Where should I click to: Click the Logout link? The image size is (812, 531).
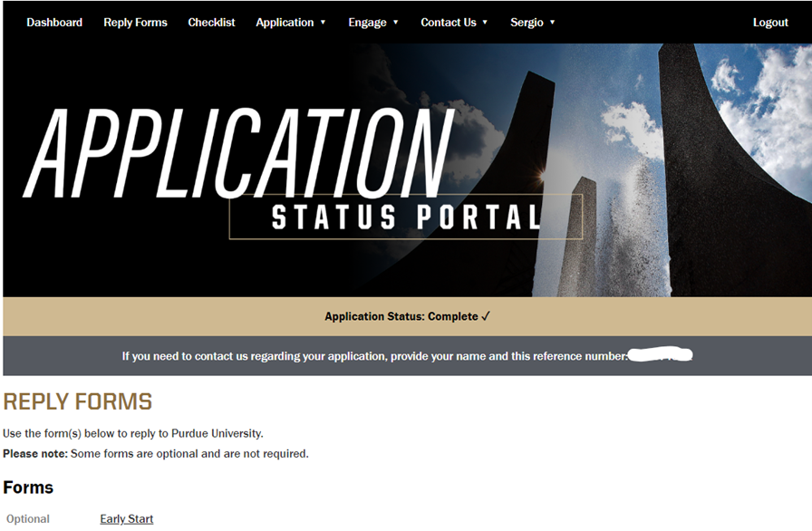770,22
